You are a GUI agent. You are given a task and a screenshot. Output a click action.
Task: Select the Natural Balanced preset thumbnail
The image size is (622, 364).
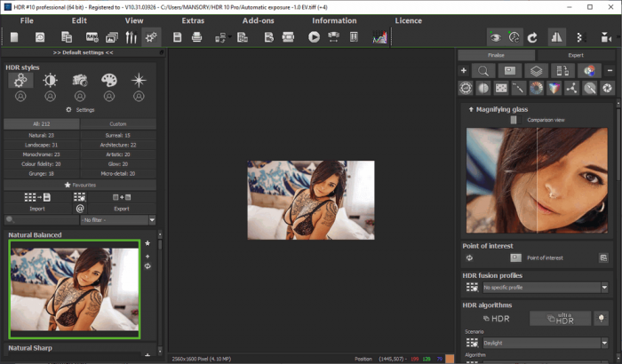click(x=74, y=289)
